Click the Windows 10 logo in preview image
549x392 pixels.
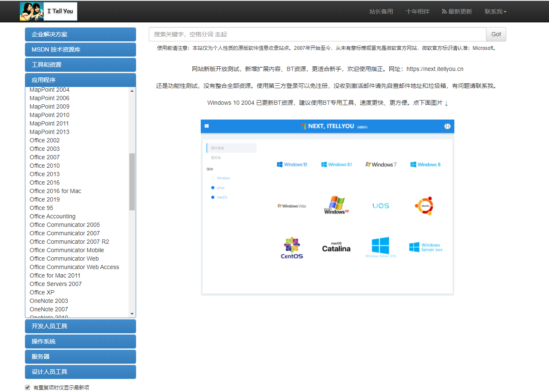(292, 164)
